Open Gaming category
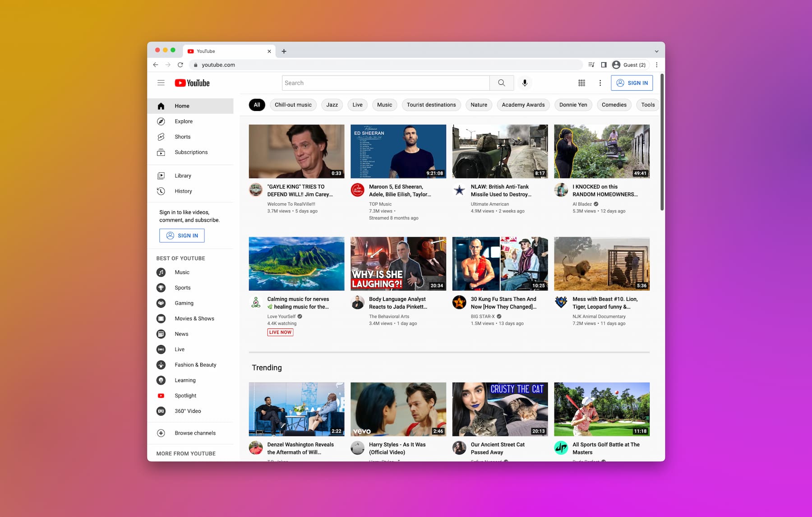Image resolution: width=812 pixels, height=517 pixels. pyautogui.click(x=190, y=303)
